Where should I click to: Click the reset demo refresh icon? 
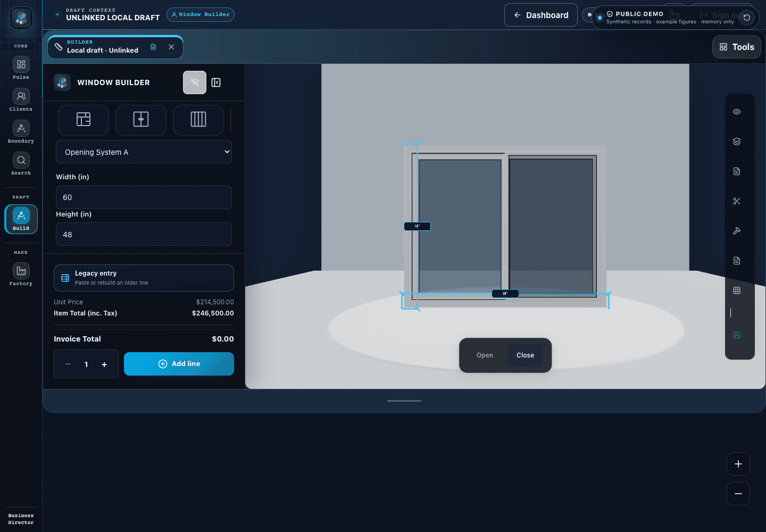(x=747, y=18)
